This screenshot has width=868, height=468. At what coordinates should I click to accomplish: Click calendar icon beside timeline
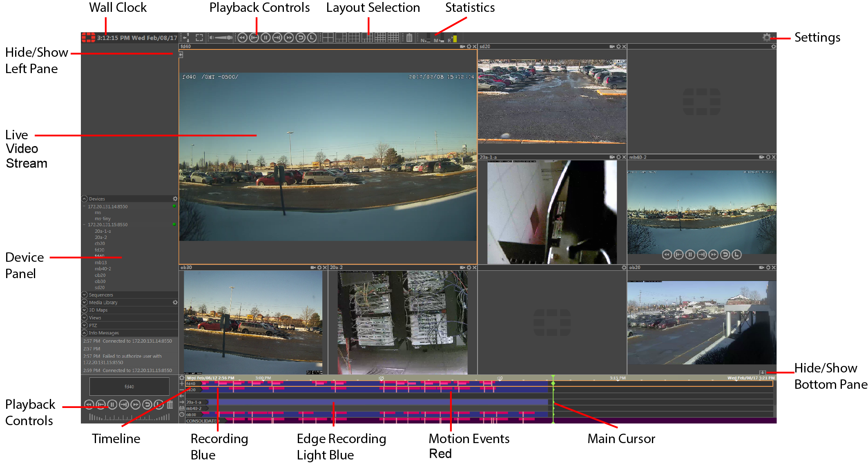point(182,408)
